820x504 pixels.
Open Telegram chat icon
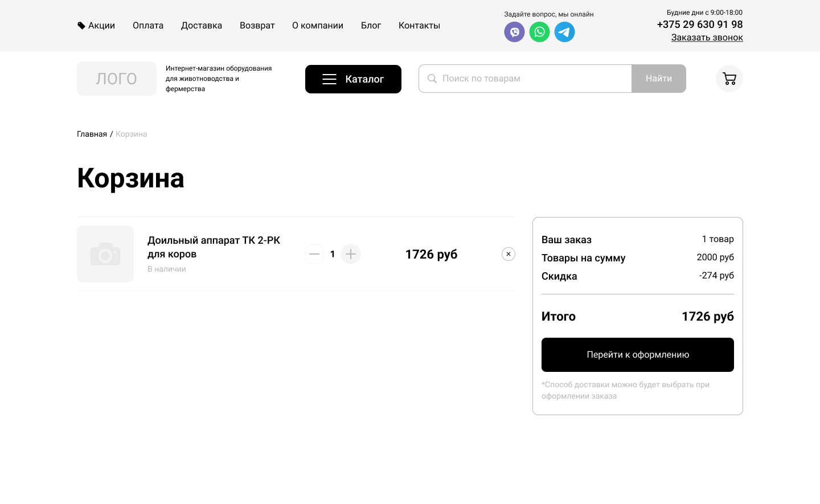tap(564, 32)
